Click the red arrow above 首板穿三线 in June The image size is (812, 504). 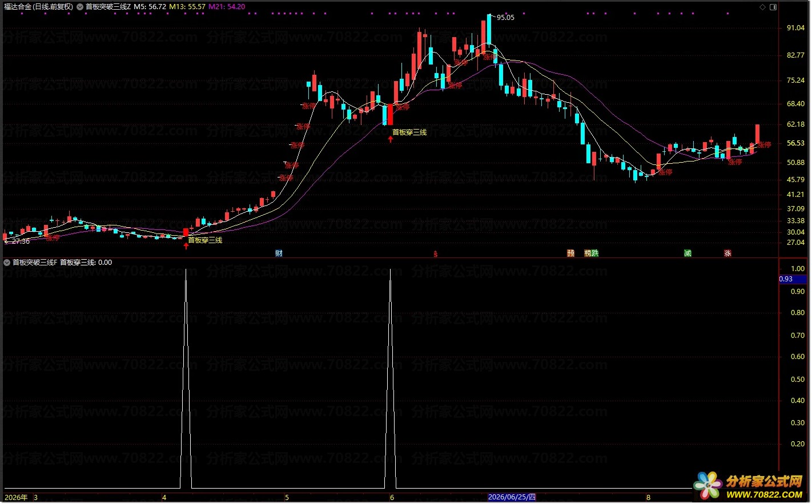tap(391, 139)
